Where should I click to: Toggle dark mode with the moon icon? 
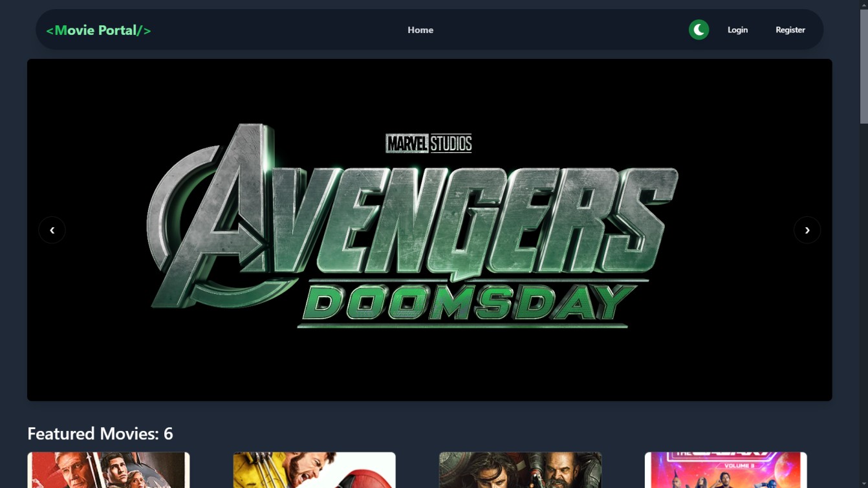point(699,30)
